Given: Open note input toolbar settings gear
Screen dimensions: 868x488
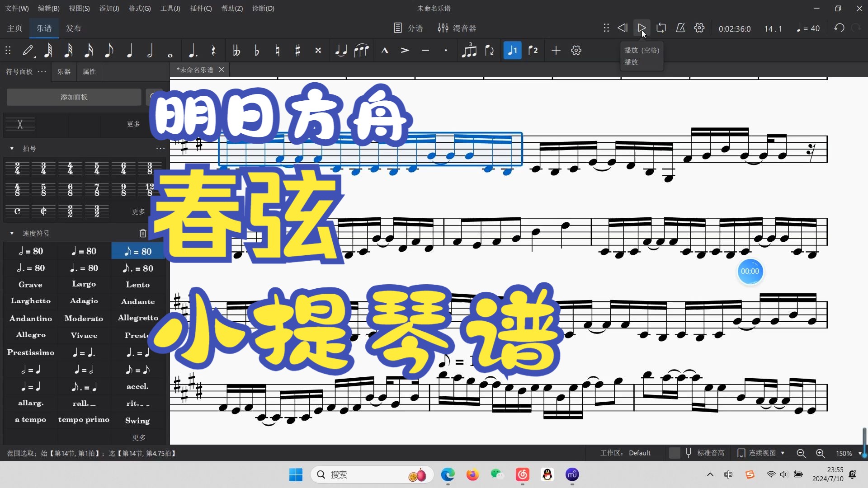Looking at the screenshot, I should click(576, 51).
